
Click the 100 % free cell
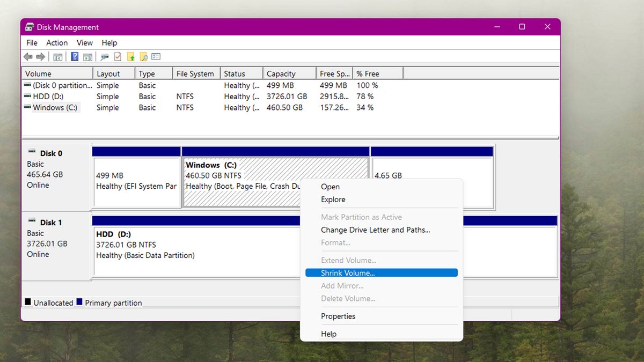click(367, 85)
